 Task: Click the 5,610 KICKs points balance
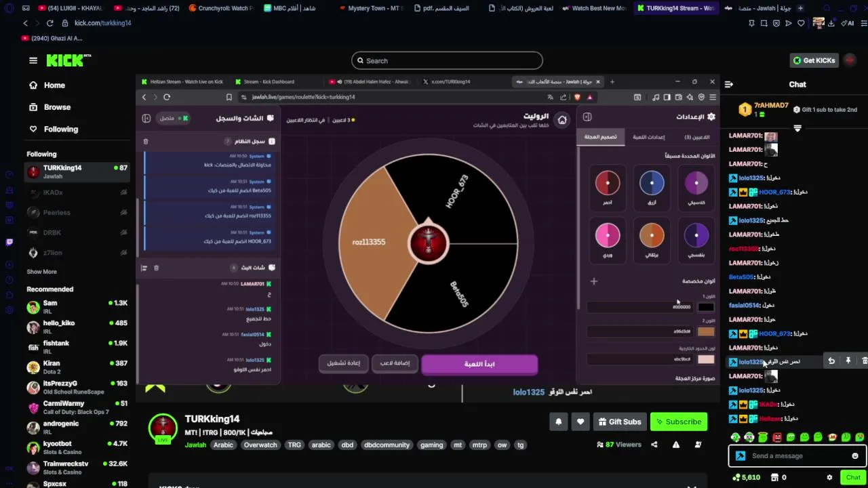coord(747,477)
